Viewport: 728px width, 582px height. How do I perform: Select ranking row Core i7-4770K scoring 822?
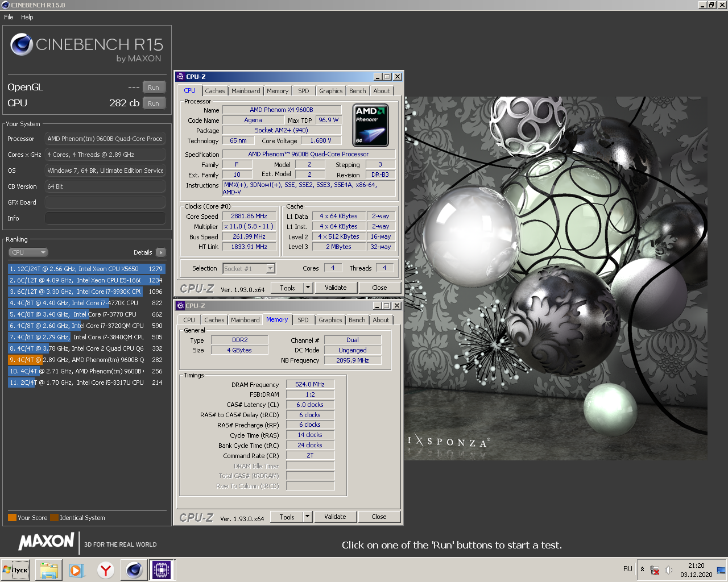(x=86, y=303)
